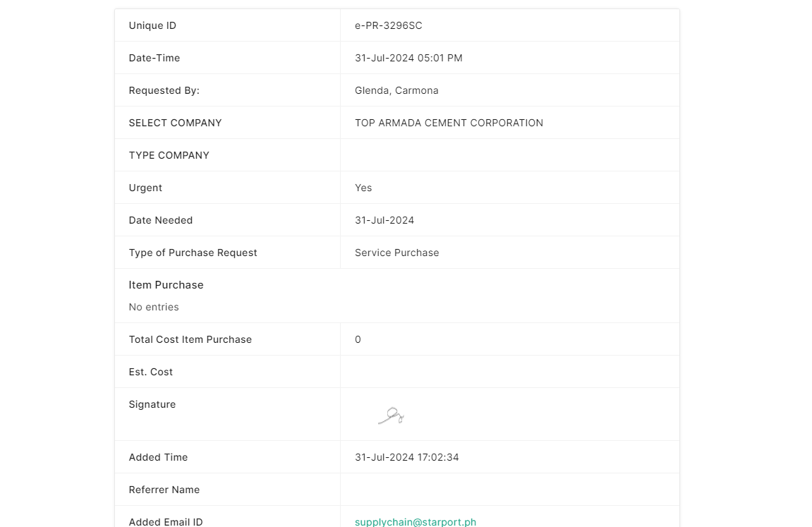
Task: Click the Unique ID field label
Action: click(x=152, y=25)
